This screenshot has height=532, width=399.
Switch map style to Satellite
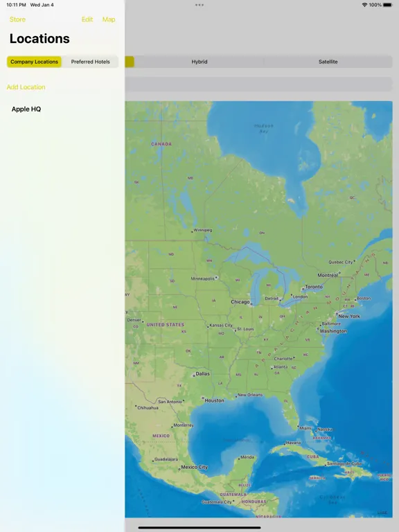(328, 62)
